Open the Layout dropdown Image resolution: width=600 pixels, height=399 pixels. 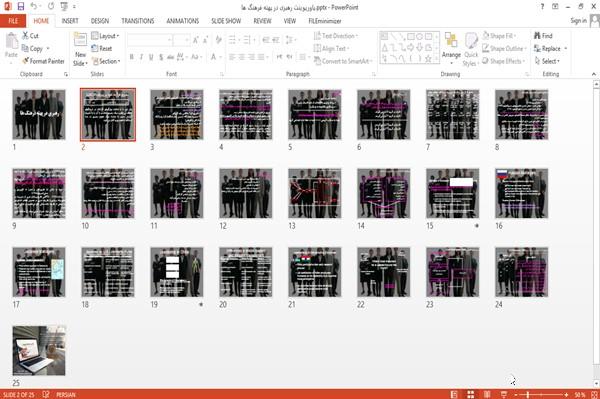pyautogui.click(x=105, y=36)
